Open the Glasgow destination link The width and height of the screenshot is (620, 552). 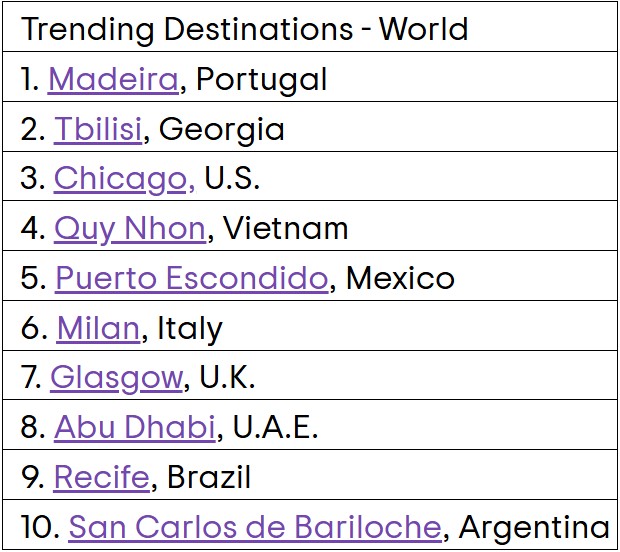click(116, 377)
